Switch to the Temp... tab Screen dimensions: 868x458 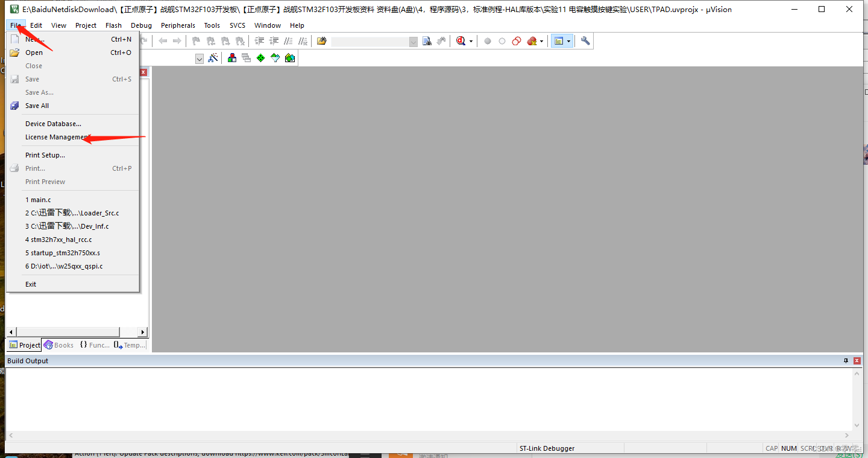130,345
